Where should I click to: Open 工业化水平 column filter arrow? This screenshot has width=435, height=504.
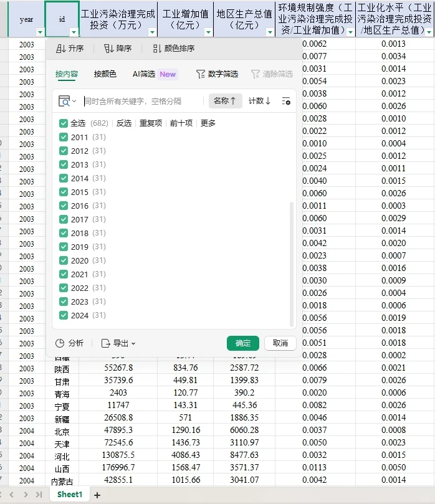[429, 32]
